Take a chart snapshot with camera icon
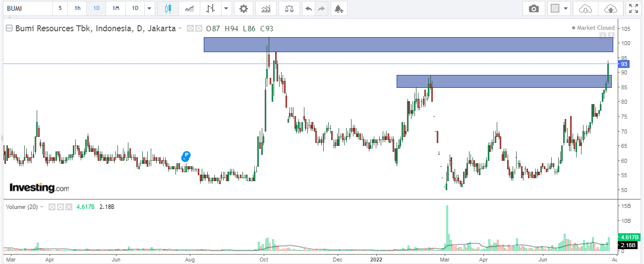This screenshot has width=644, height=264. point(533,8)
